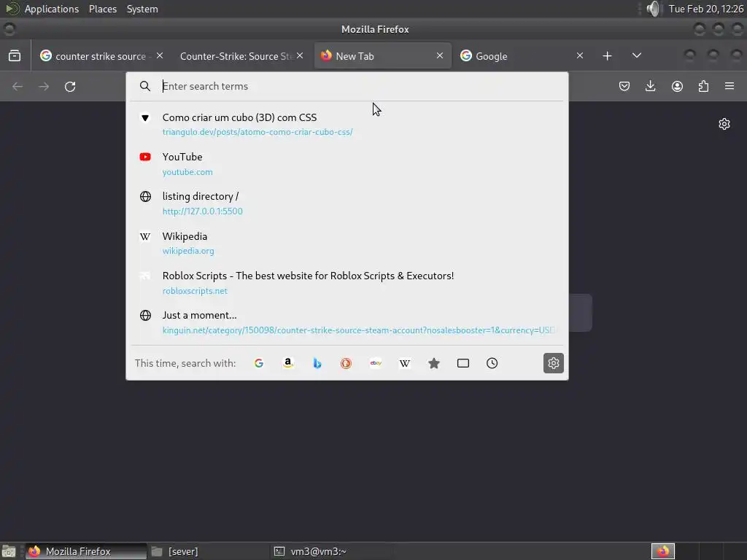Open the Firefox account icon
Viewport: 747px width, 560px height.
pos(677,86)
